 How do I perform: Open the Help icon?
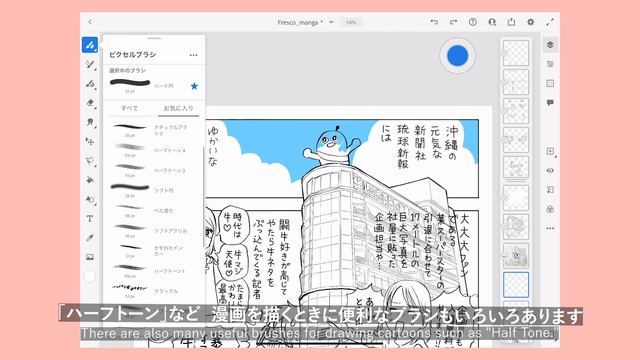coord(473,22)
